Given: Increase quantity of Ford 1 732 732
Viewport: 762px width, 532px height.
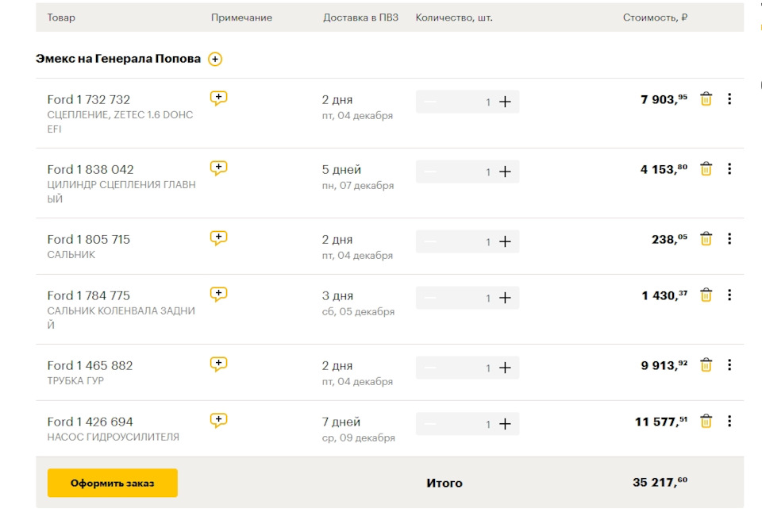Looking at the screenshot, I should tap(505, 102).
